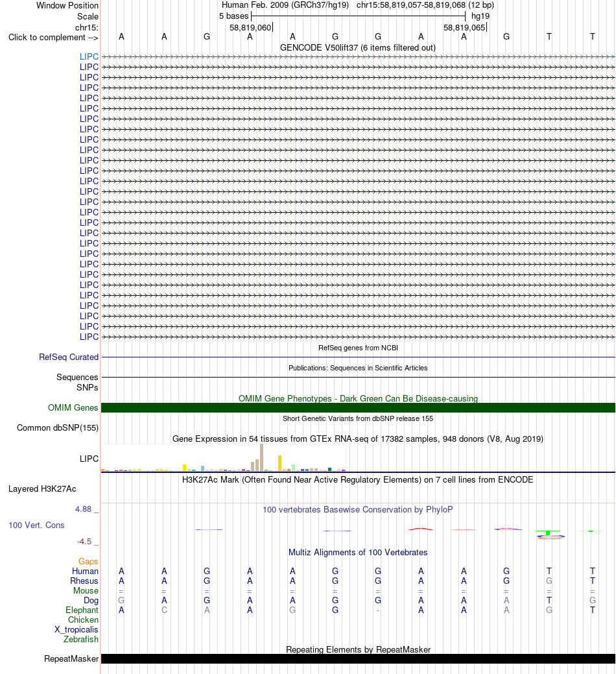Click the Mouse alignment row label

86,591
